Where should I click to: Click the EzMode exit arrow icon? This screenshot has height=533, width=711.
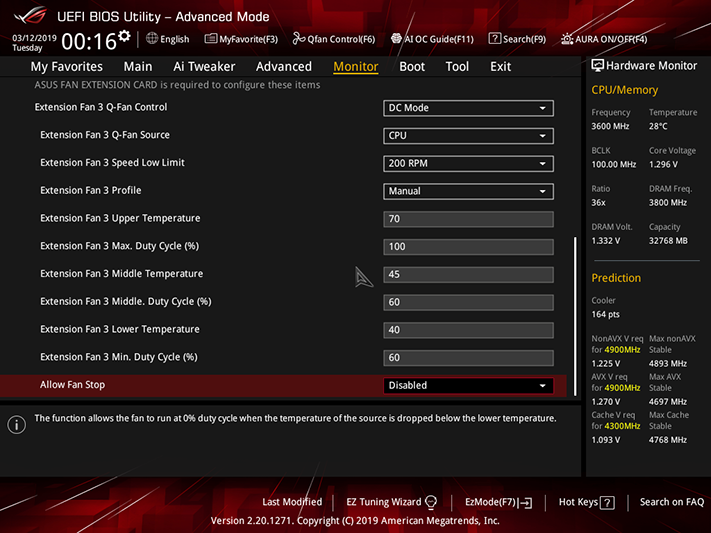coord(526,503)
